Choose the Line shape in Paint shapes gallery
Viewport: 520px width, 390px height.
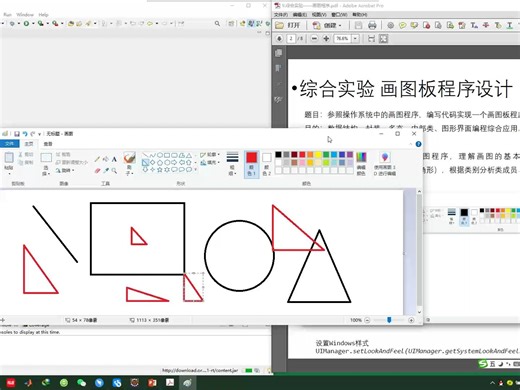tap(145, 155)
